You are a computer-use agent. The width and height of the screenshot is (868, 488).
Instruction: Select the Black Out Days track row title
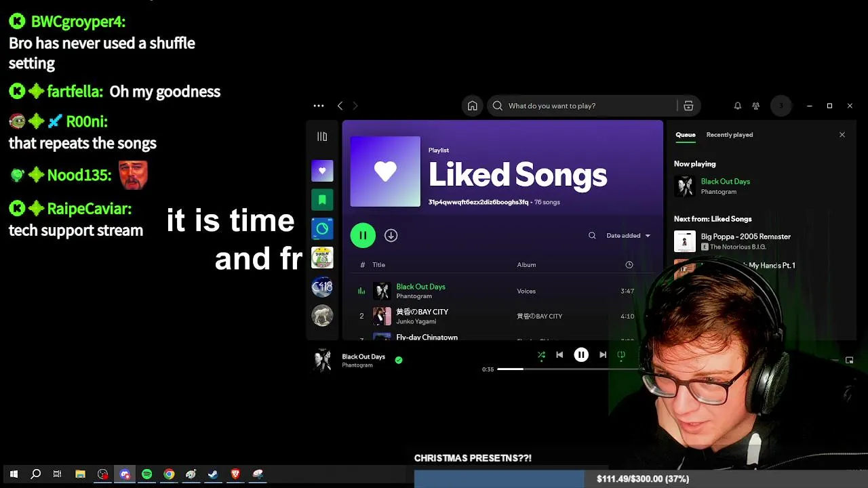point(420,287)
